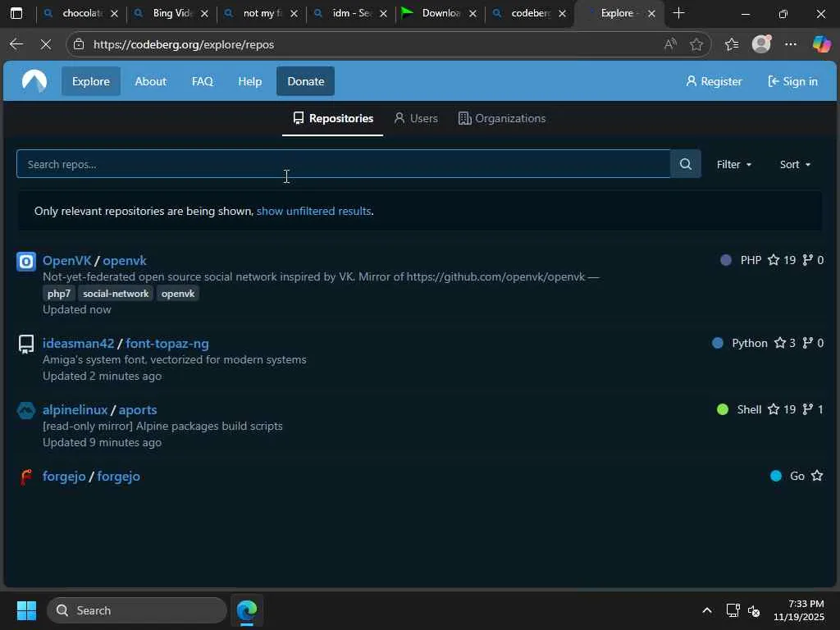Click the star icon on font-topaz-ng row

tap(780, 343)
